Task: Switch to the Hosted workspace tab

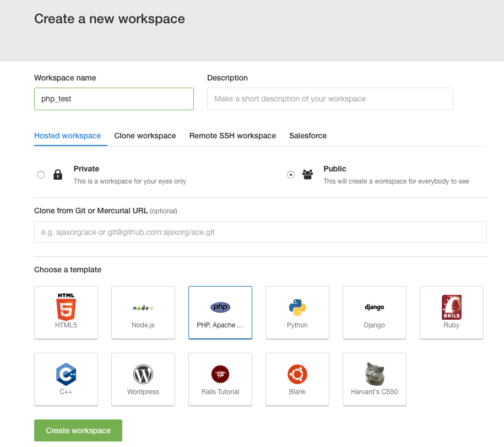Action: [x=67, y=136]
